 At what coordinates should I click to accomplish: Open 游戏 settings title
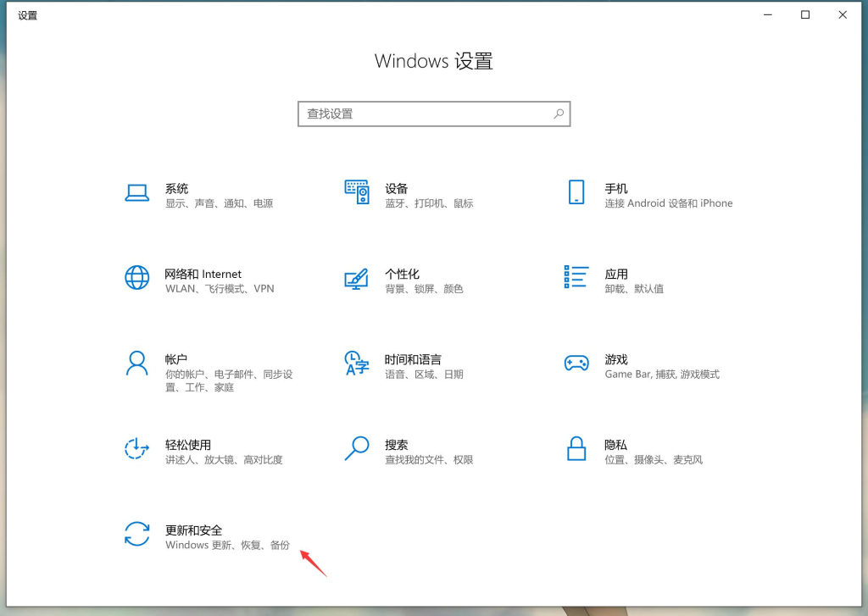point(616,359)
